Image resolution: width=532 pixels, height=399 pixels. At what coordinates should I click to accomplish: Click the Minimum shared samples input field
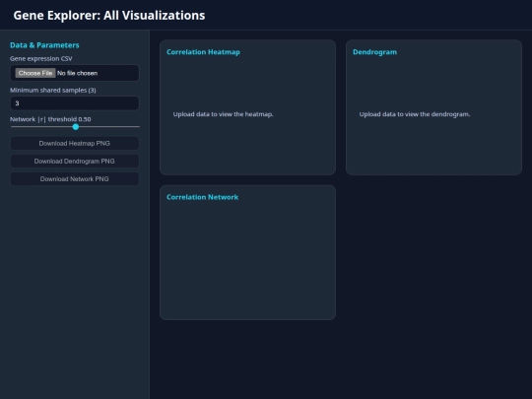click(x=75, y=103)
